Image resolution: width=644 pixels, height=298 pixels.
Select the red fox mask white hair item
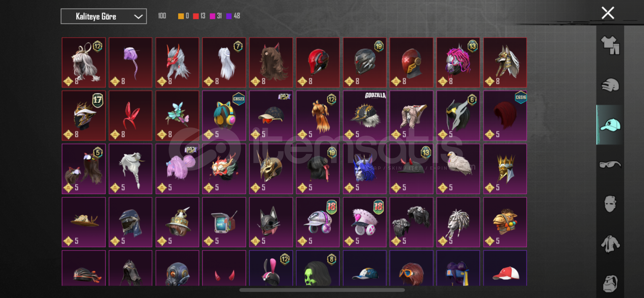tap(177, 62)
